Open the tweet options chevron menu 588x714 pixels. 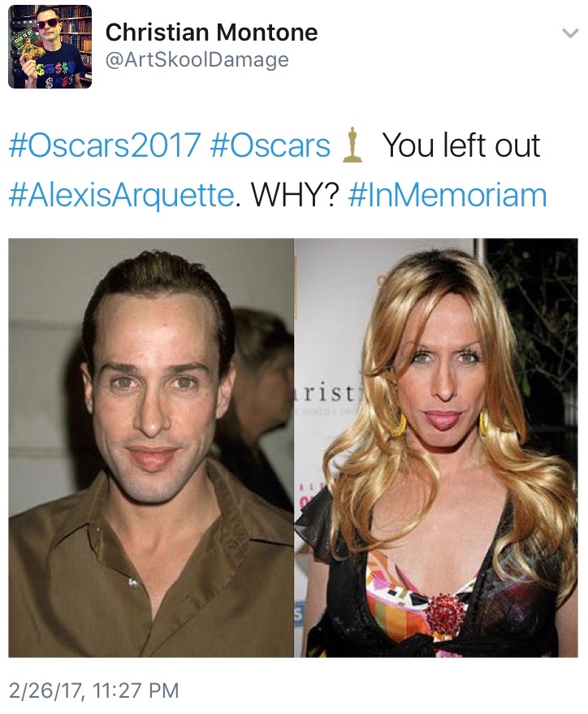coord(570,33)
